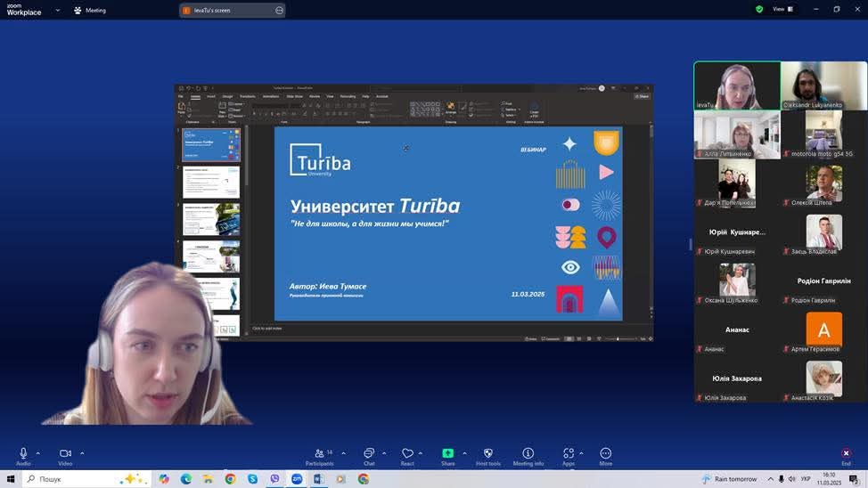Select motorola moto g54 5G tile

click(823, 134)
